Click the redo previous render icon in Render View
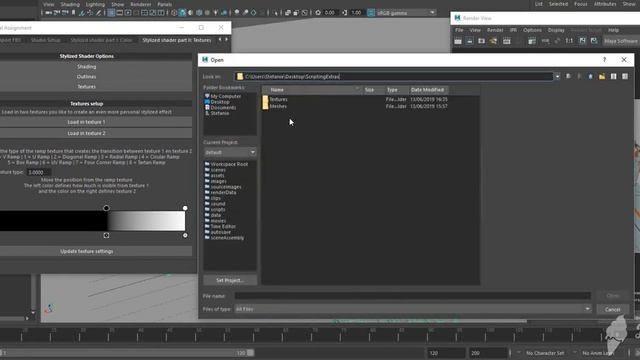This screenshot has width=640, height=360. (x=458, y=41)
